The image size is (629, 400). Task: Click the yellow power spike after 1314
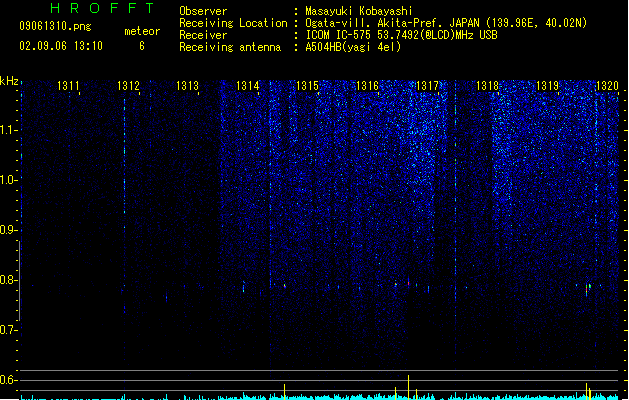tap(284, 392)
